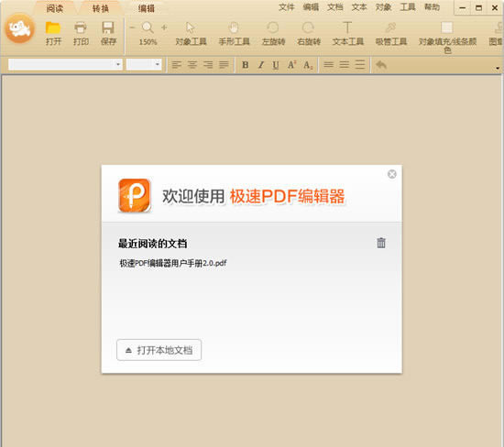
Task: Select the 文本工具 text tool
Action: coord(348,33)
